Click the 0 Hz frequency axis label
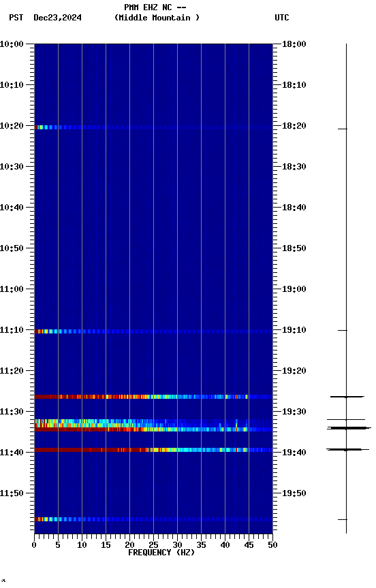 [x=34, y=545]
